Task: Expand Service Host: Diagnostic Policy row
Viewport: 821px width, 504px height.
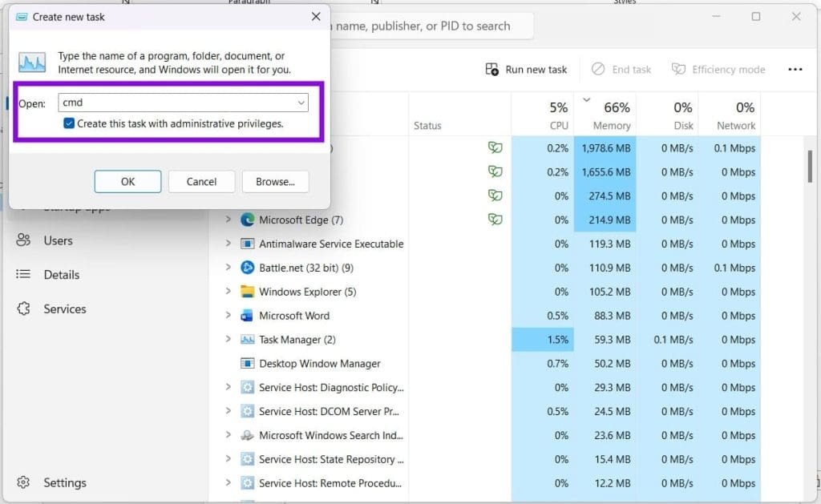Action: pyautogui.click(x=228, y=387)
